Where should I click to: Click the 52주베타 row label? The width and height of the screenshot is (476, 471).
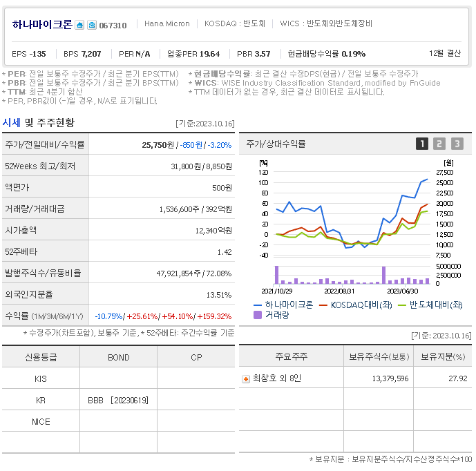pos(21,252)
